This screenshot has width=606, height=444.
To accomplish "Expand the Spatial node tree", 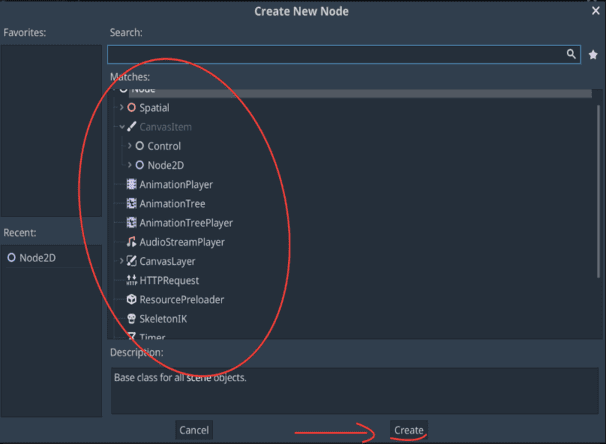I will (121, 108).
